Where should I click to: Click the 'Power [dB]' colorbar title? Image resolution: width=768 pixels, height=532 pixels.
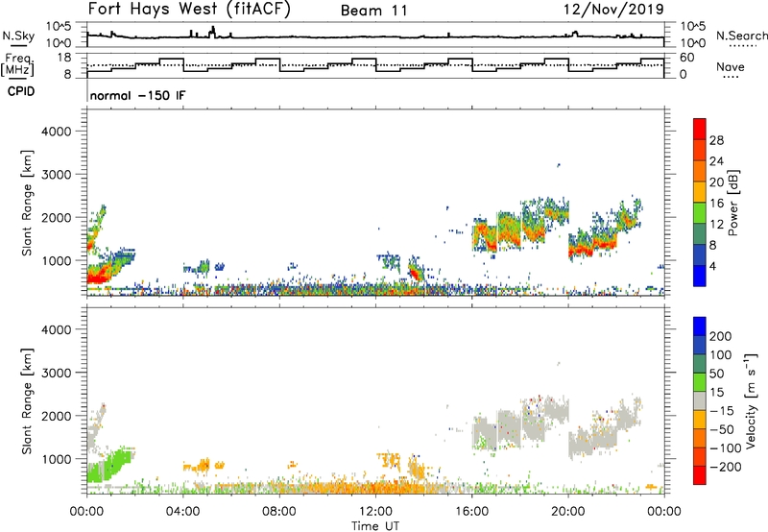(733, 203)
